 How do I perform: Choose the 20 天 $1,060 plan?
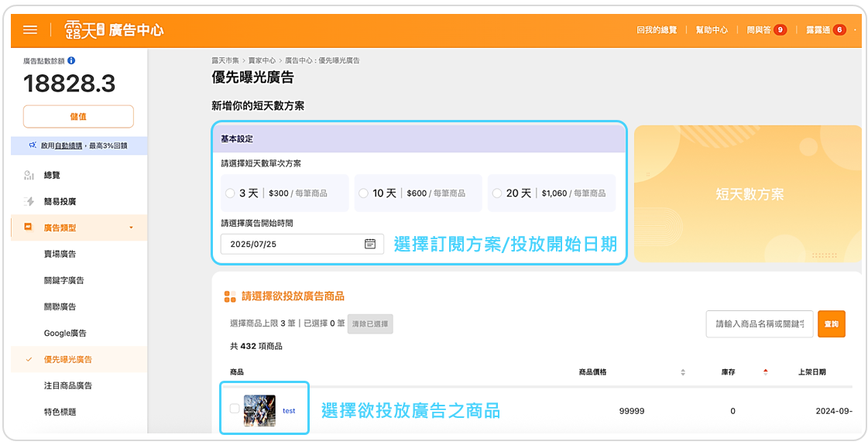pyautogui.click(x=497, y=193)
